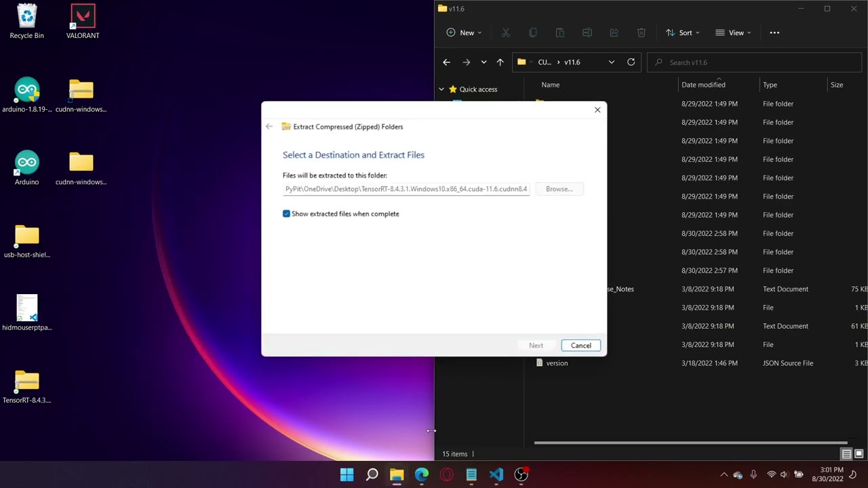
Task: Click the CU... breadcrumb in address bar
Action: 545,62
